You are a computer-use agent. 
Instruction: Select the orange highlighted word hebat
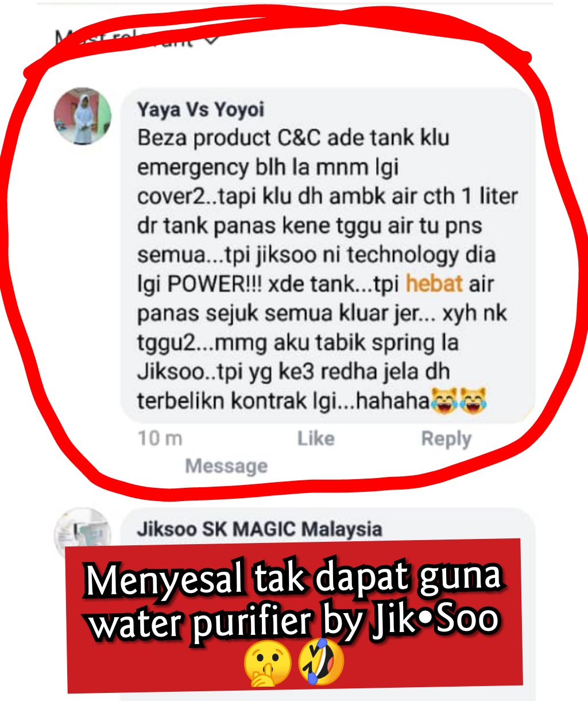[434, 284]
